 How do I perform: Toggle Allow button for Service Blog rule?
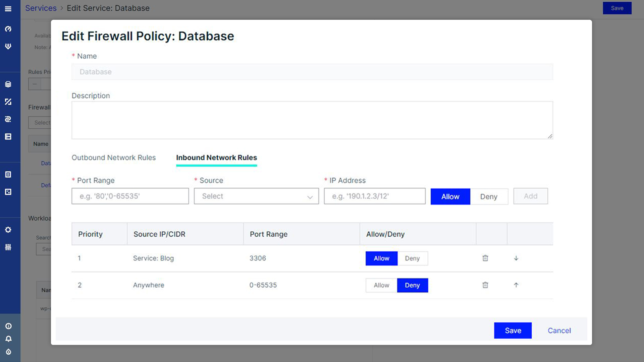(381, 258)
